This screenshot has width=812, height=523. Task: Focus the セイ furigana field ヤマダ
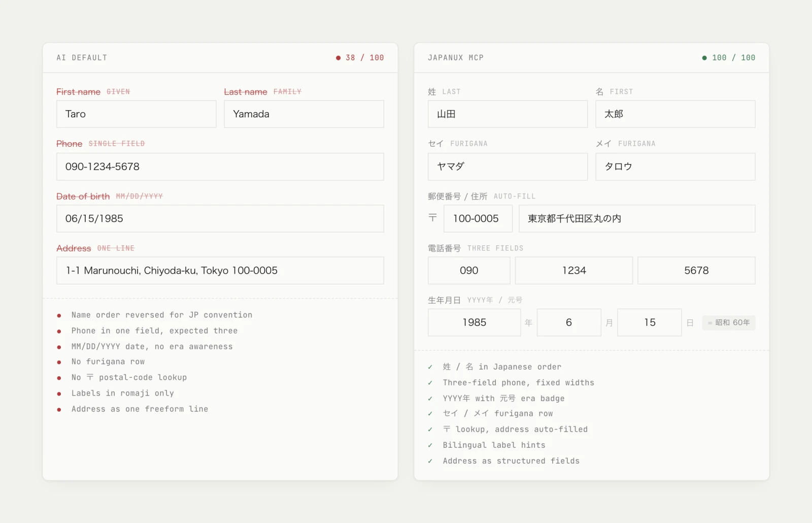pyautogui.click(x=507, y=167)
